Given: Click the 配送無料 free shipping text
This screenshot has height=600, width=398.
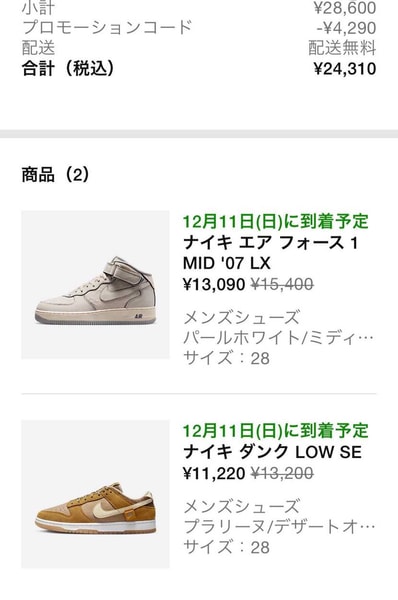Looking at the screenshot, I should point(342,48).
